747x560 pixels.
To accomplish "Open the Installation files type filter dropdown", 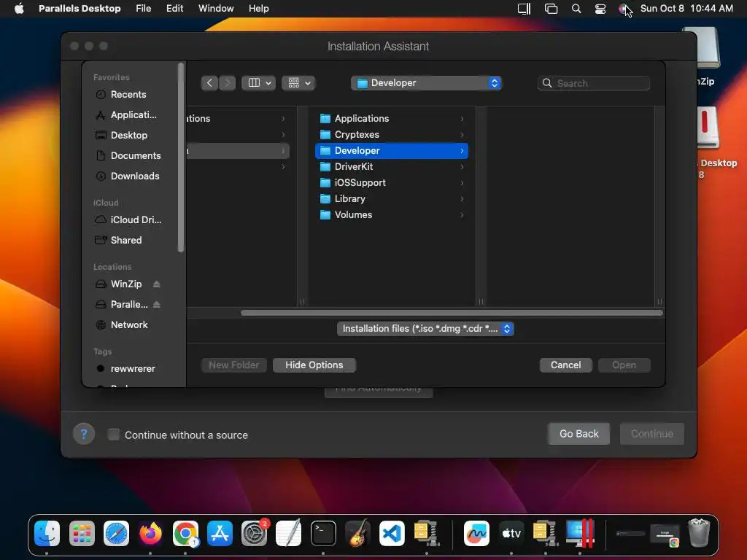I will (x=425, y=329).
